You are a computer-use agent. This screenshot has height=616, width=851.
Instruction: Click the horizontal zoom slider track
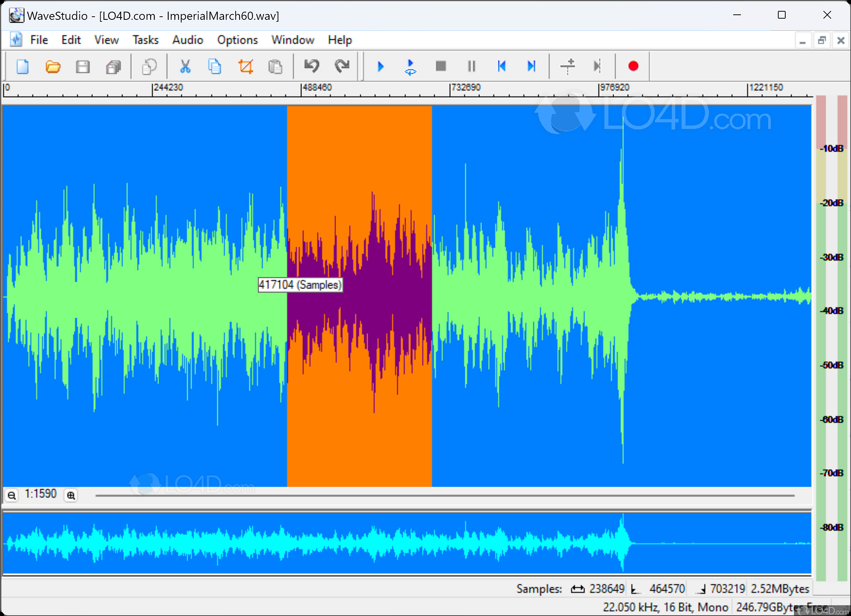[x=443, y=496]
